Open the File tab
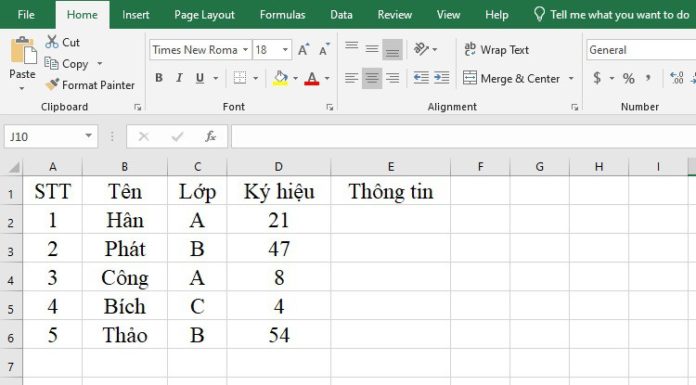696x385 pixels. [x=26, y=15]
